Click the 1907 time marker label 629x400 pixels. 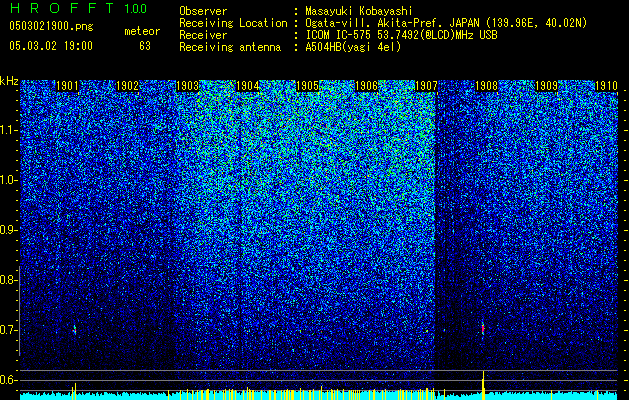[x=426, y=86]
